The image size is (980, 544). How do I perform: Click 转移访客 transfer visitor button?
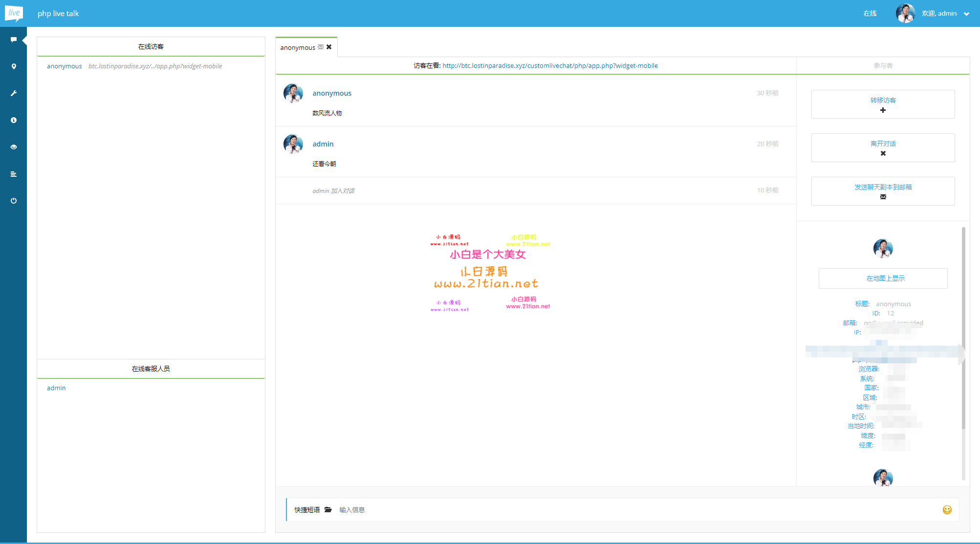coord(883,104)
